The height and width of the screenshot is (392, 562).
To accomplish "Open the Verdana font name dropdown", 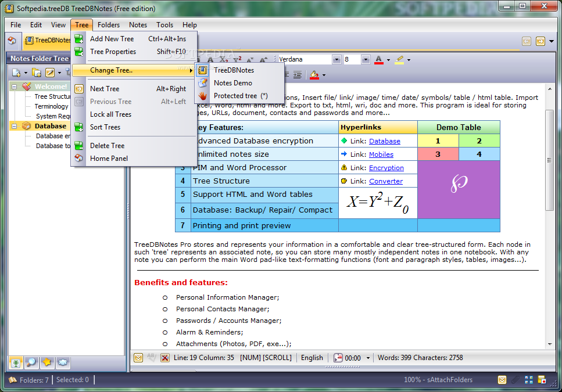I will tap(336, 59).
